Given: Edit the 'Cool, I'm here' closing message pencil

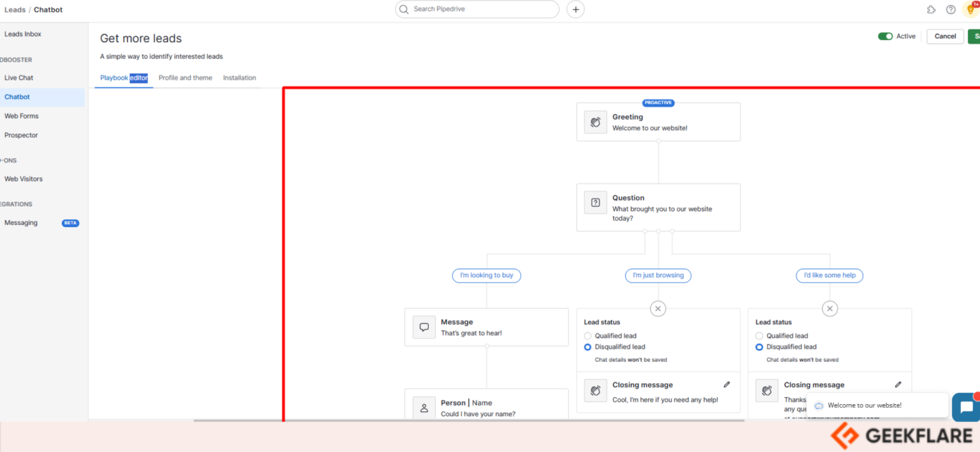Looking at the screenshot, I should (727, 384).
